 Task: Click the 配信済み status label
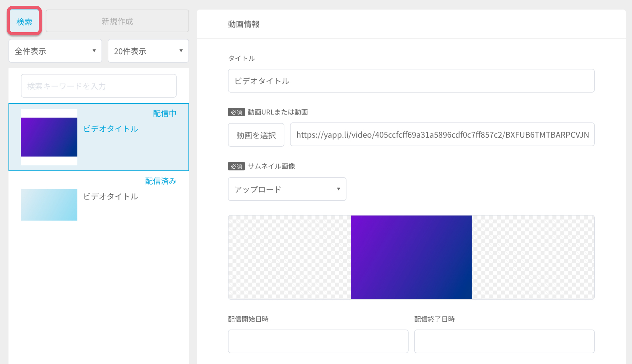[x=161, y=181]
